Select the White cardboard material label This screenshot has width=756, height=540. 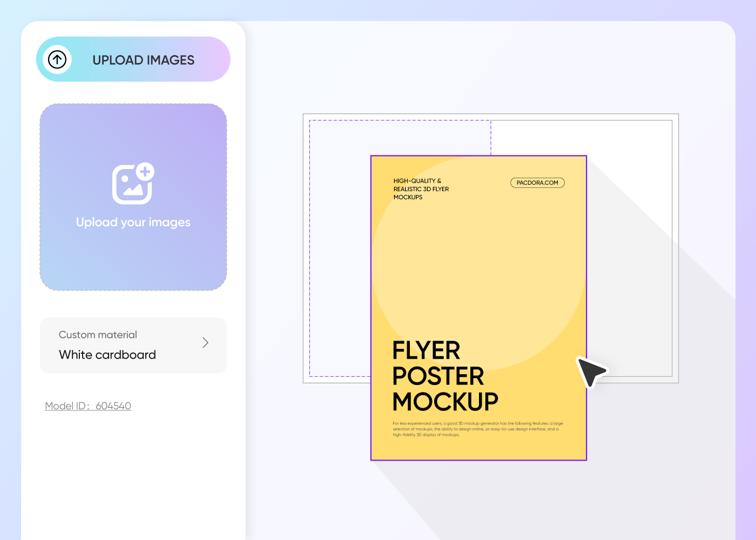click(x=107, y=355)
